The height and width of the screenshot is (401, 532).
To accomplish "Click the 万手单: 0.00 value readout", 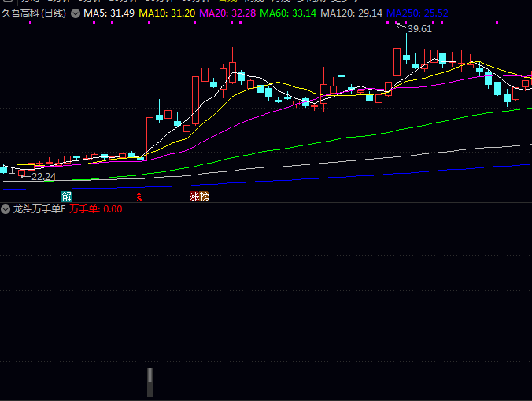I will (x=96, y=209).
